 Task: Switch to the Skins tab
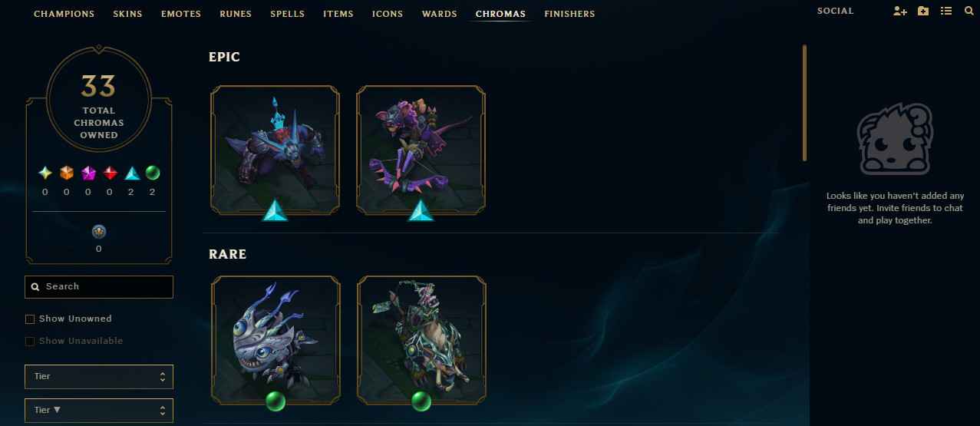tap(127, 14)
